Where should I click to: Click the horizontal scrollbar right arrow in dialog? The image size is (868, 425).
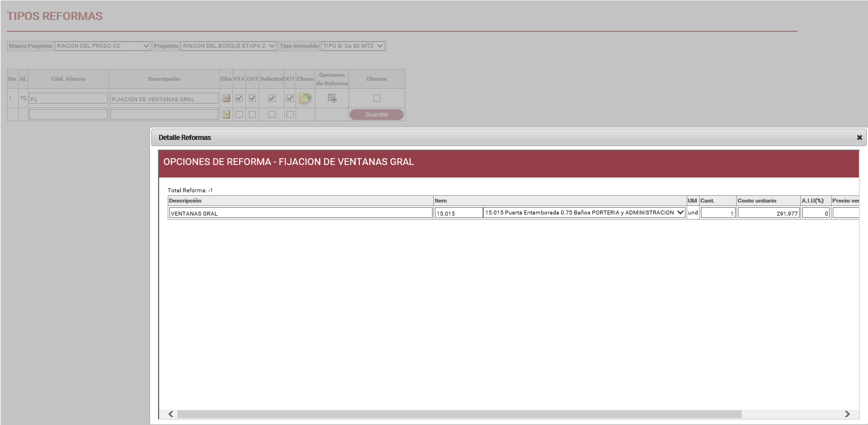tap(847, 414)
